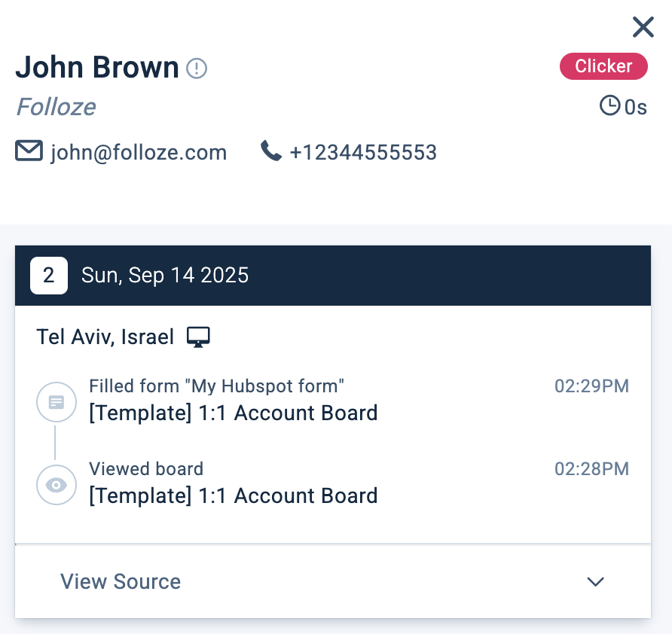Click the Sun, Sep 14 2025 date header
This screenshot has height=634, width=672.
(165, 276)
